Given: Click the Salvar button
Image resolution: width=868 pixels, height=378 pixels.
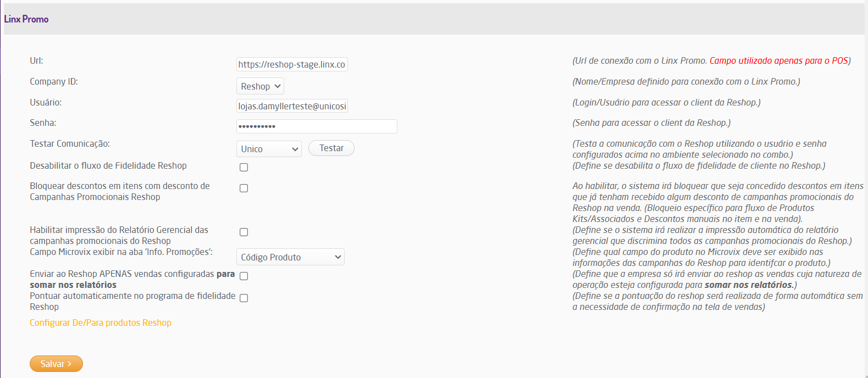Looking at the screenshot, I should [56, 364].
